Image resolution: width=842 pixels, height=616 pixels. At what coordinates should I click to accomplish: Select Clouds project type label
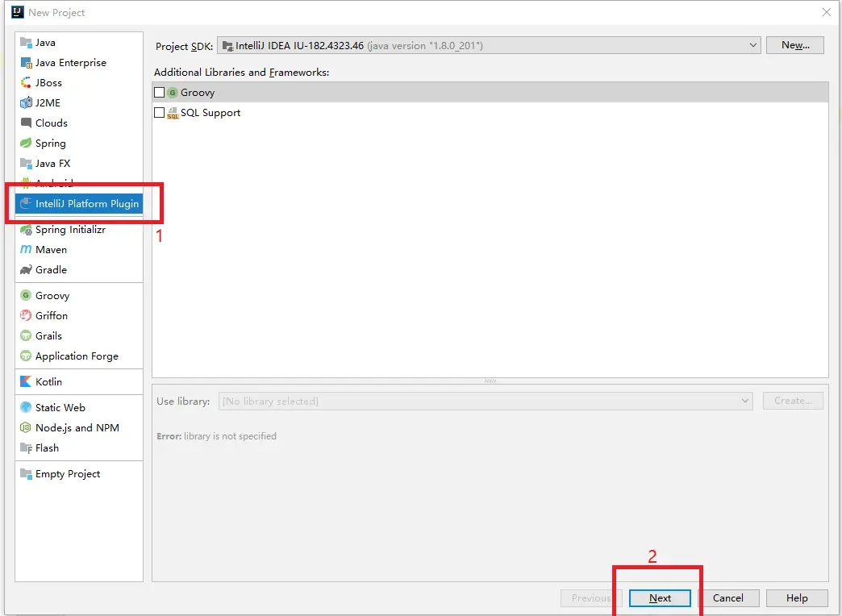coord(52,123)
